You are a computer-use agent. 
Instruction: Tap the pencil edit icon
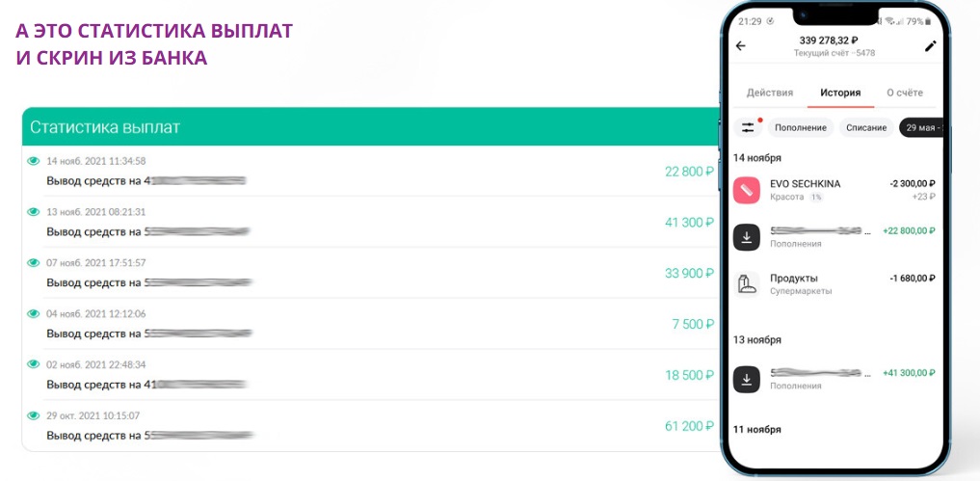[931, 45]
